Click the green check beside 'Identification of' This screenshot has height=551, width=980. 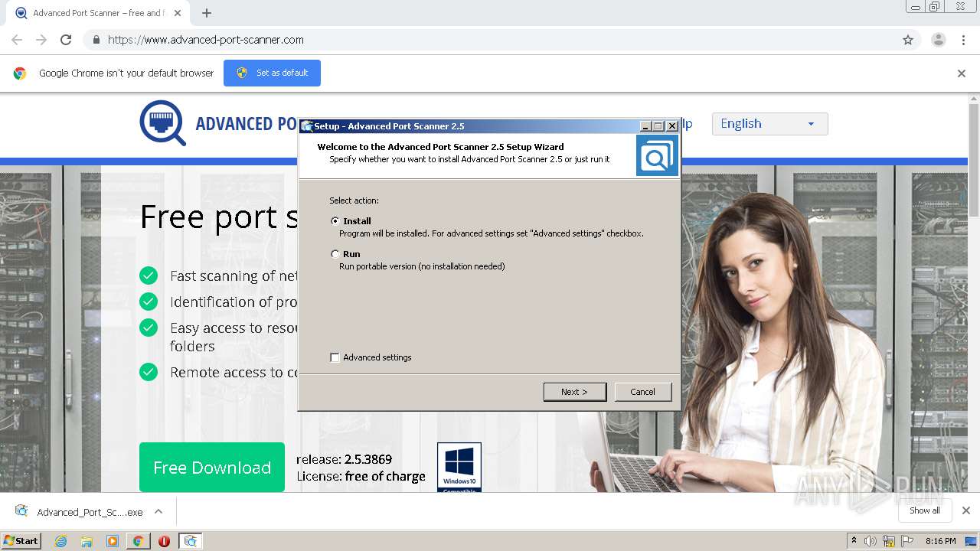pyautogui.click(x=149, y=302)
